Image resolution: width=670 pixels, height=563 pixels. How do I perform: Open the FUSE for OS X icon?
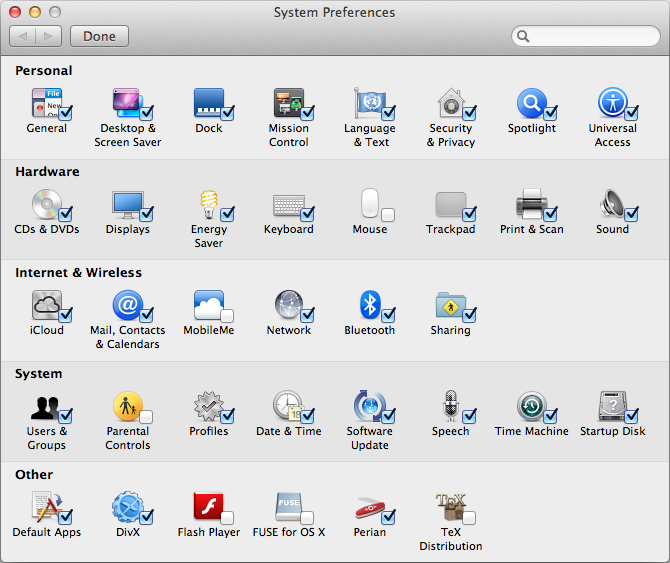288,507
